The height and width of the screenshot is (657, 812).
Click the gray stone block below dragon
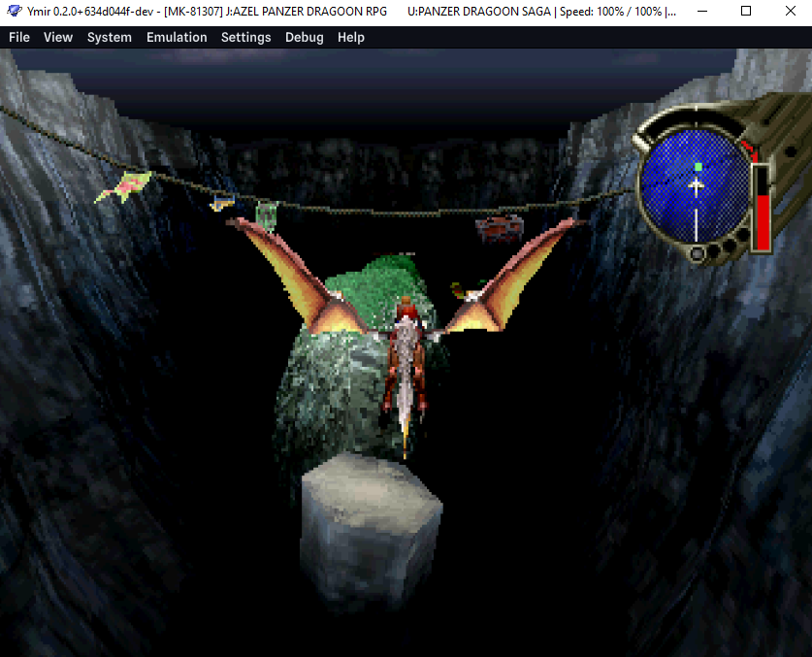coord(371,531)
